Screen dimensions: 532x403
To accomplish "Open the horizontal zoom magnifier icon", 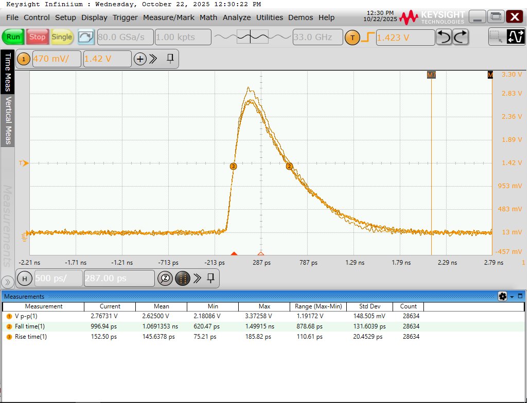I will tap(165, 279).
